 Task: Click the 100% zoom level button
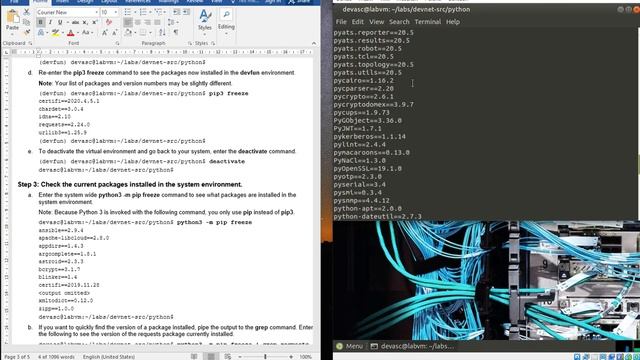click(306, 357)
